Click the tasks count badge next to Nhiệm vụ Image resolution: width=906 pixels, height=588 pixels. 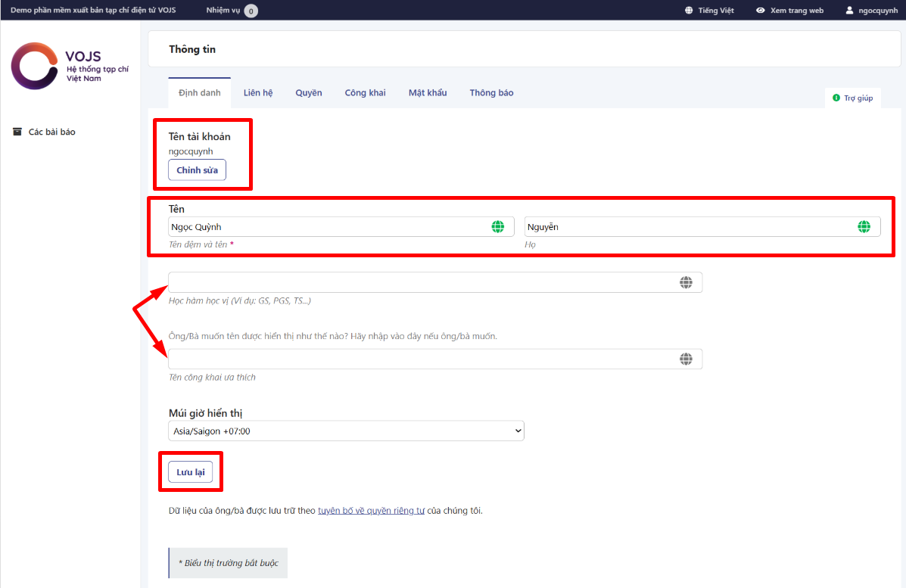coord(251,11)
